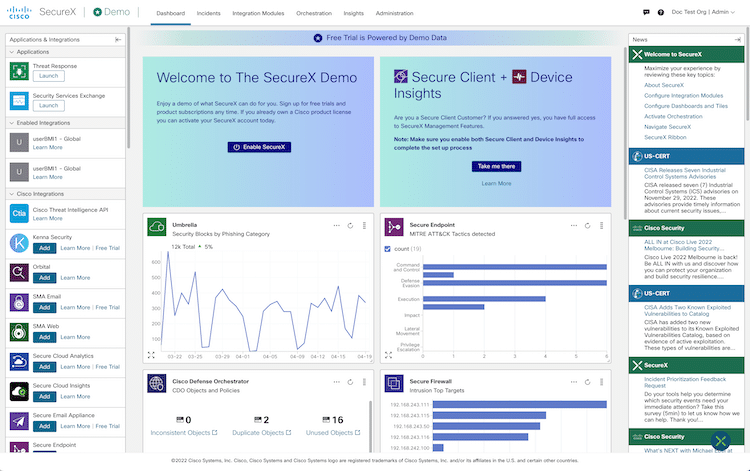750x471 pixels.
Task: Collapse the News panel with arrow icon
Action: coord(737,40)
